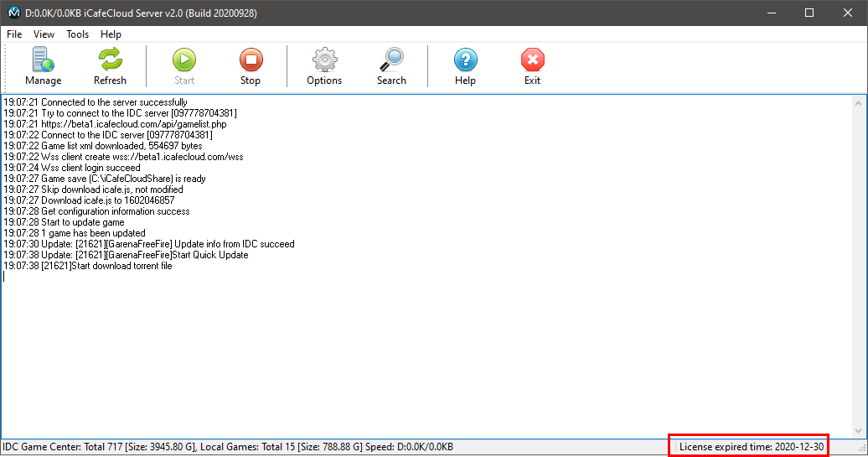
Task: Open the File menu
Action: coord(14,34)
